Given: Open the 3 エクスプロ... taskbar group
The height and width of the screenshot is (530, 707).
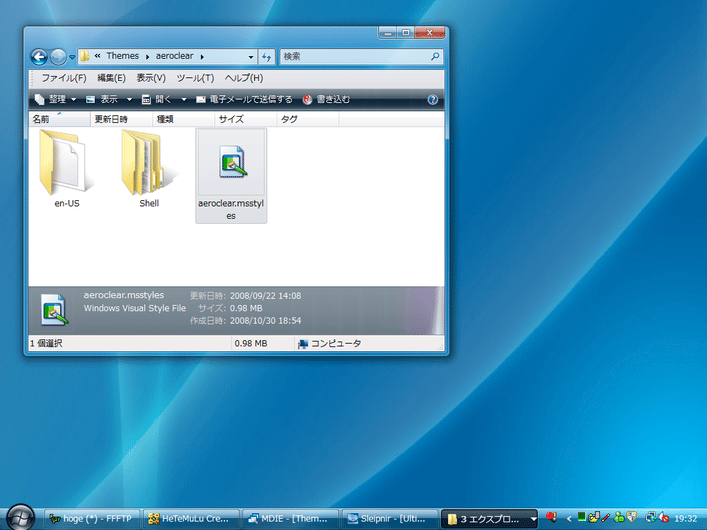Looking at the screenshot, I should tap(489, 519).
